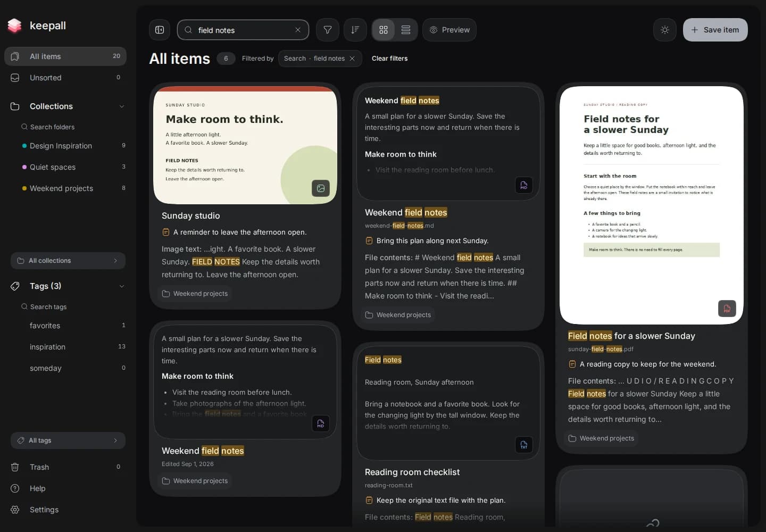This screenshot has width=766, height=532.
Task: Toggle light theme sun icon
Action: (665, 30)
